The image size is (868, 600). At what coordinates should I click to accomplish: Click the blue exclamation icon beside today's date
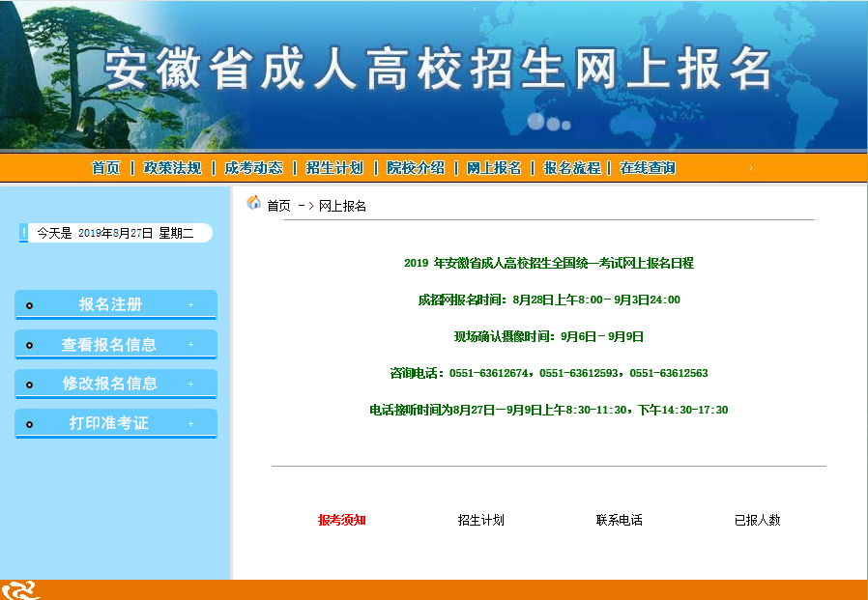click(23, 233)
